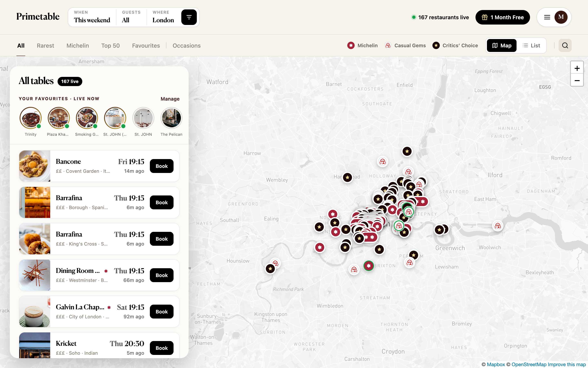
Task: Open Trinity favourite circle
Action: (31, 118)
